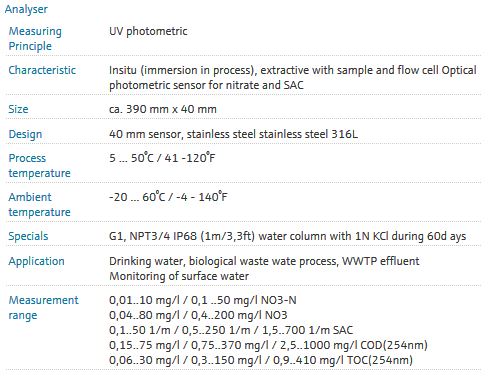This screenshot has height=376, width=489.
Task: Click the Drinking water application text
Action: point(264,269)
